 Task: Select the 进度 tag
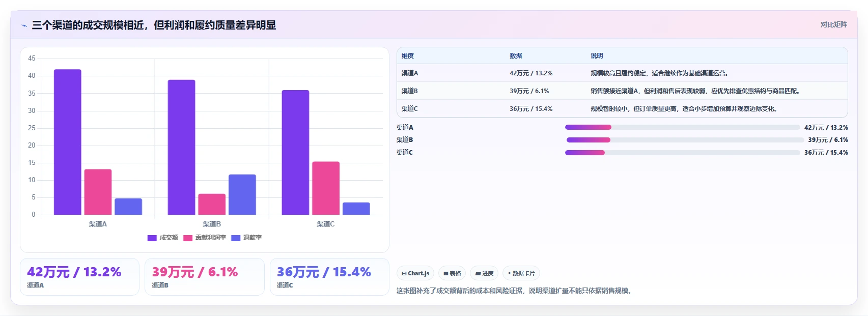484,273
